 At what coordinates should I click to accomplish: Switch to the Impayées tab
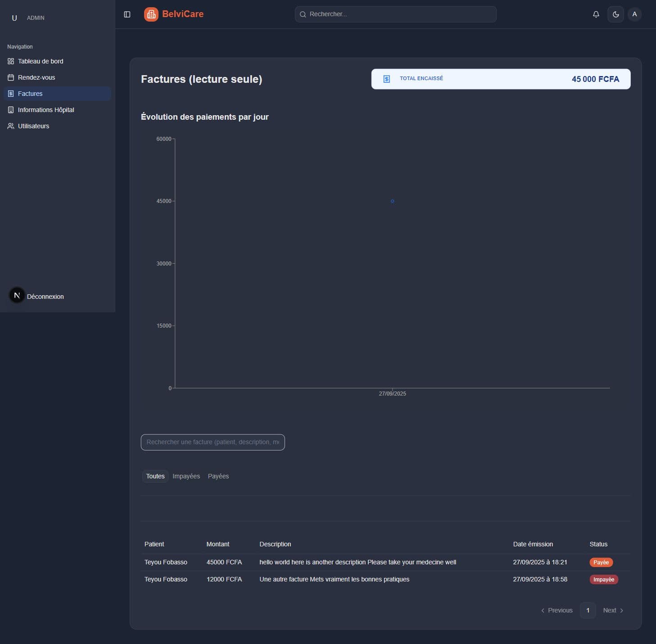[186, 476]
